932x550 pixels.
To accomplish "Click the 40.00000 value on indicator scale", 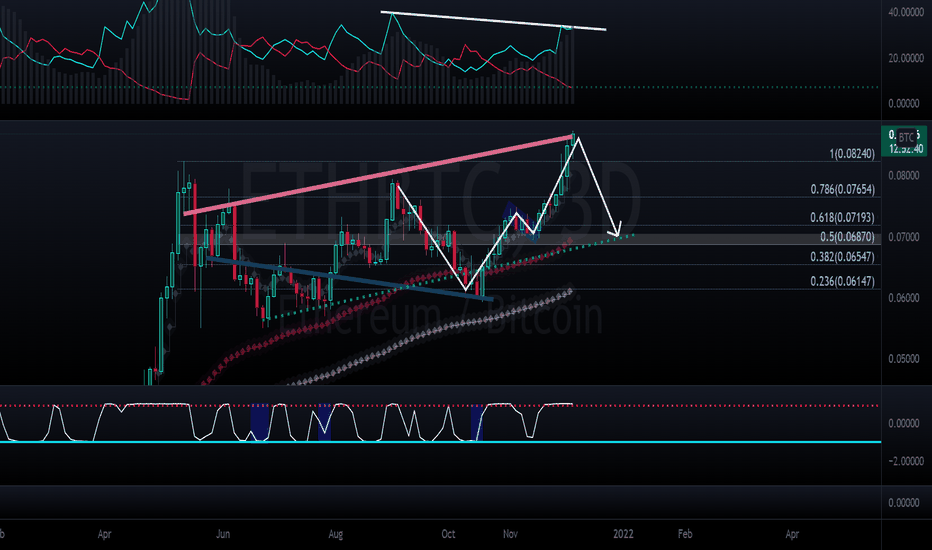I will click(x=906, y=12).
